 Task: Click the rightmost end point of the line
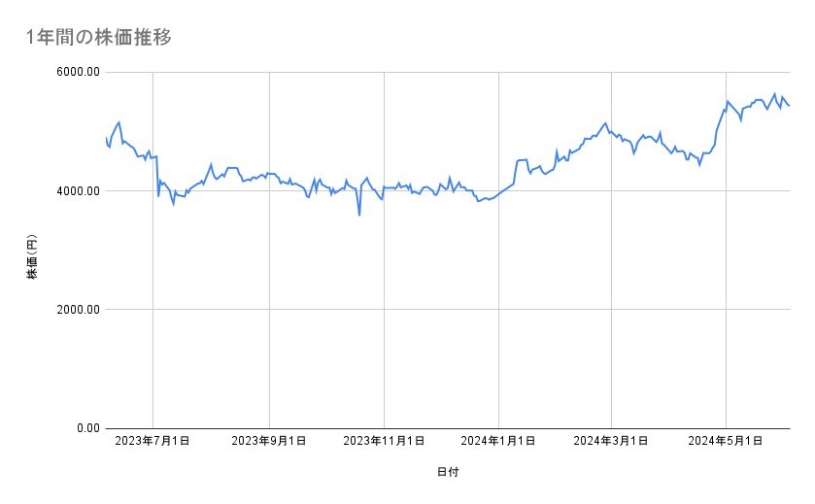(x=789, y=106)
